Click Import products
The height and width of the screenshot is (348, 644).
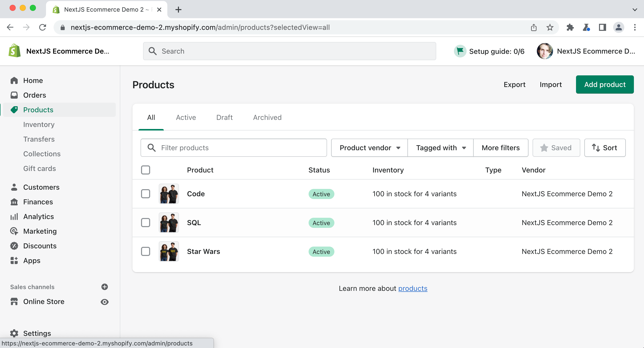point(551,84)
